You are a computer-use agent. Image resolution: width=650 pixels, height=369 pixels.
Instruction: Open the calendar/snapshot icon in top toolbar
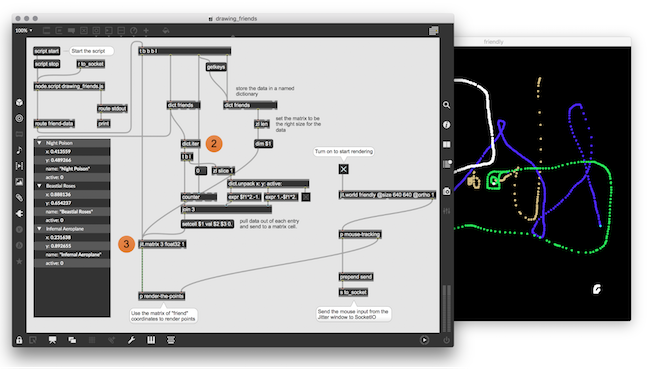[x=434, y=30]
